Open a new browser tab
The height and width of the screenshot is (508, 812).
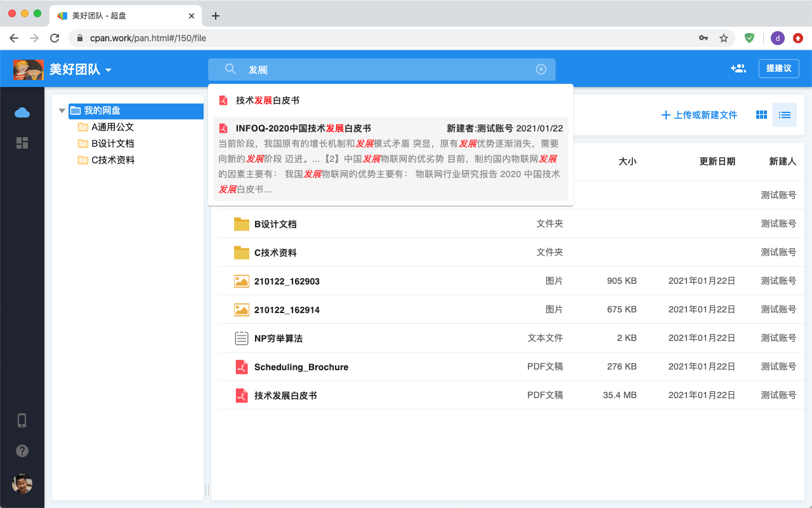point(216,16)
